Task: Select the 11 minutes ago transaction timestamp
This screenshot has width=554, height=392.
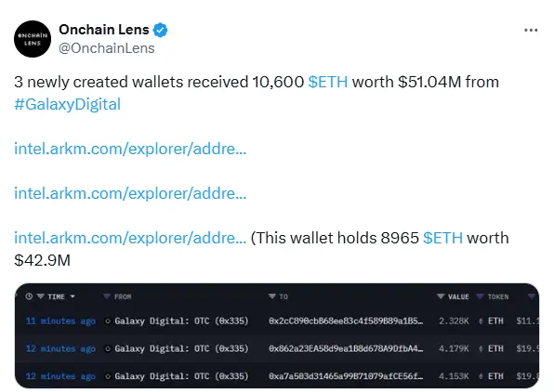Action: [x=60, y=321]
